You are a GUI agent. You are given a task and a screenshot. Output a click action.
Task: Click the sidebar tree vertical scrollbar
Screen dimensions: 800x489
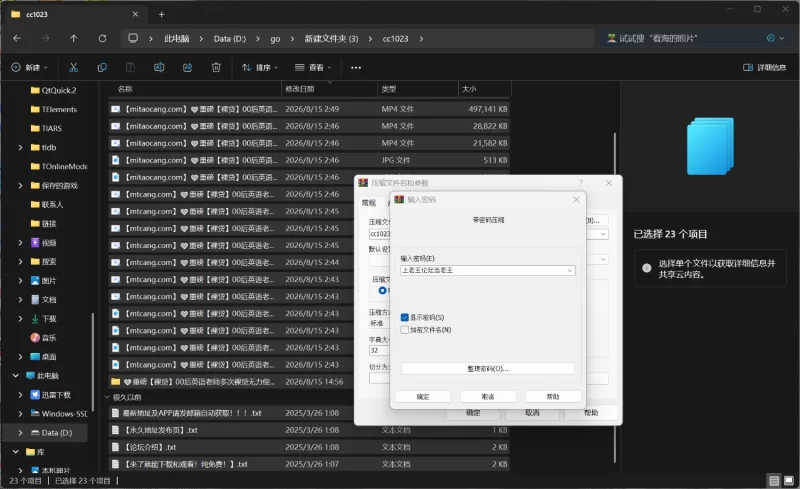coord(92,362)
